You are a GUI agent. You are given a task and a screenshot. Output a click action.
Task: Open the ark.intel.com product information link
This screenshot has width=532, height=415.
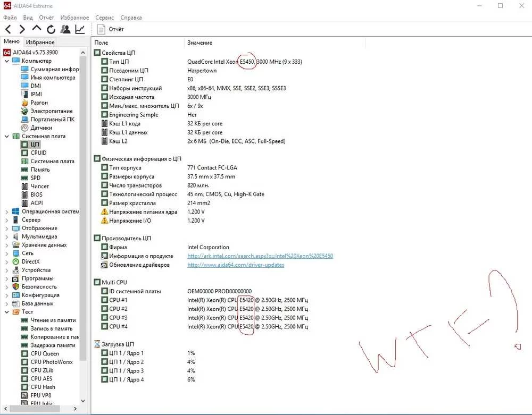pyautogui.click(x=260, y=256)
